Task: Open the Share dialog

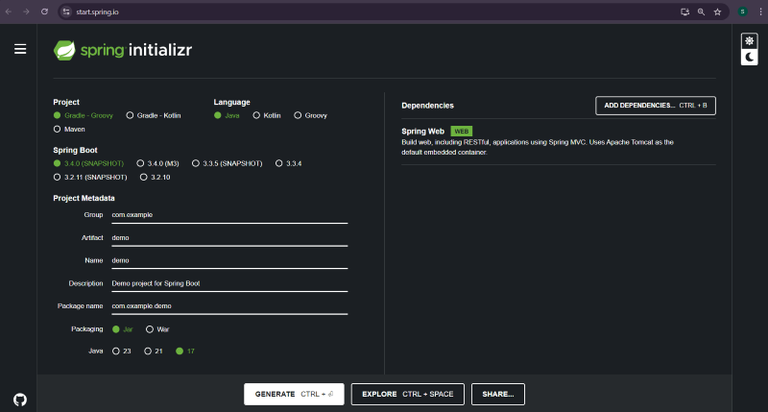Action: 498,394
